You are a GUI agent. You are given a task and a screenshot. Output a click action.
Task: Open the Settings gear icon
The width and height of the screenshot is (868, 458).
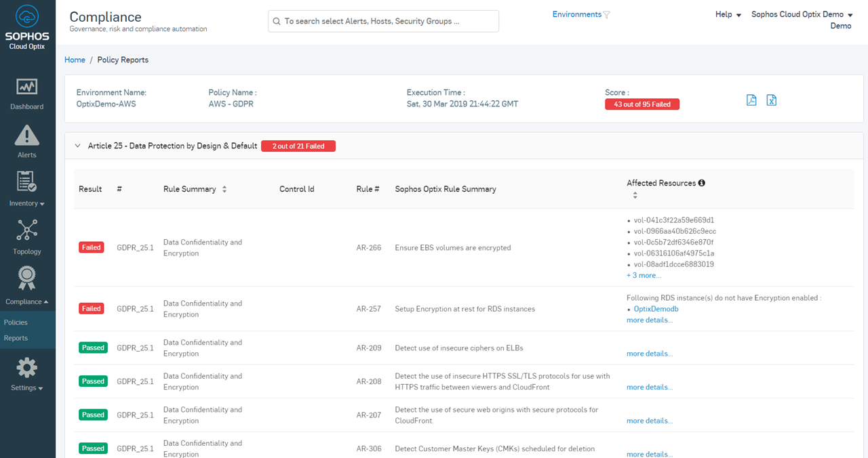(x=27, y=368)
